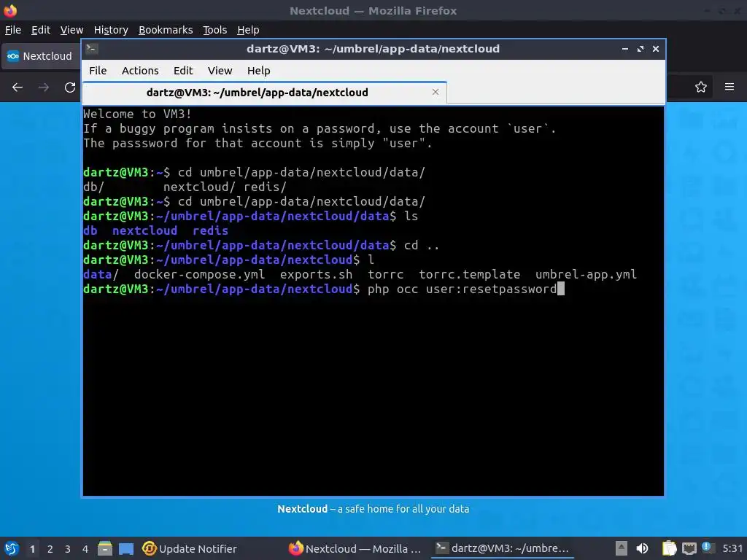The image size is (747, 560).
Task: Click the Firefox logo in title bar
Action: click(10, 10)
